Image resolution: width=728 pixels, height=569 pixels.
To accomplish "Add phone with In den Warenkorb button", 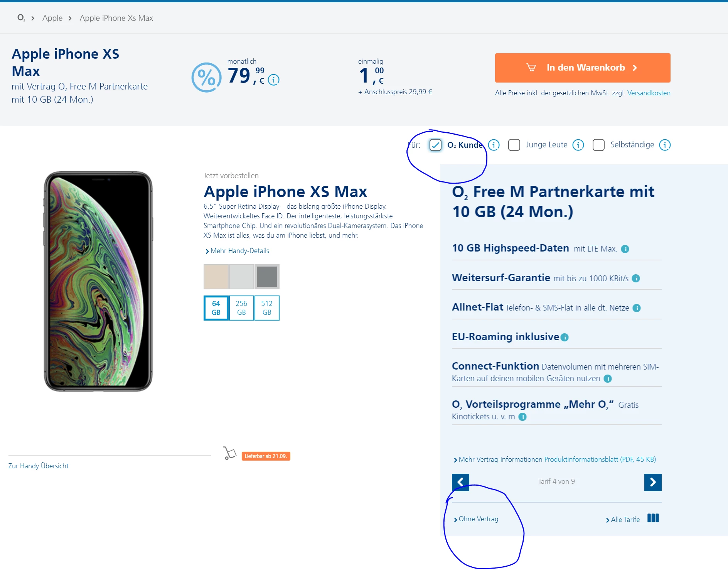I will [583, 68].
